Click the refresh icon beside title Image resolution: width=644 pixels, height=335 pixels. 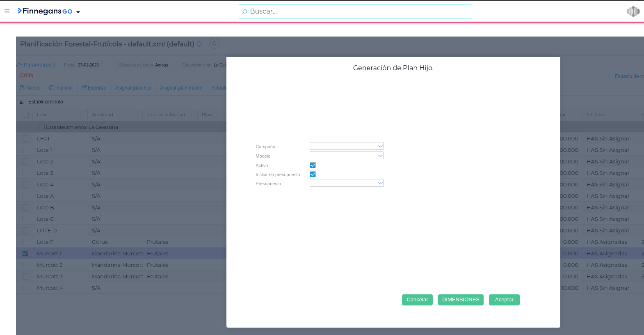(x=215, y=44)
